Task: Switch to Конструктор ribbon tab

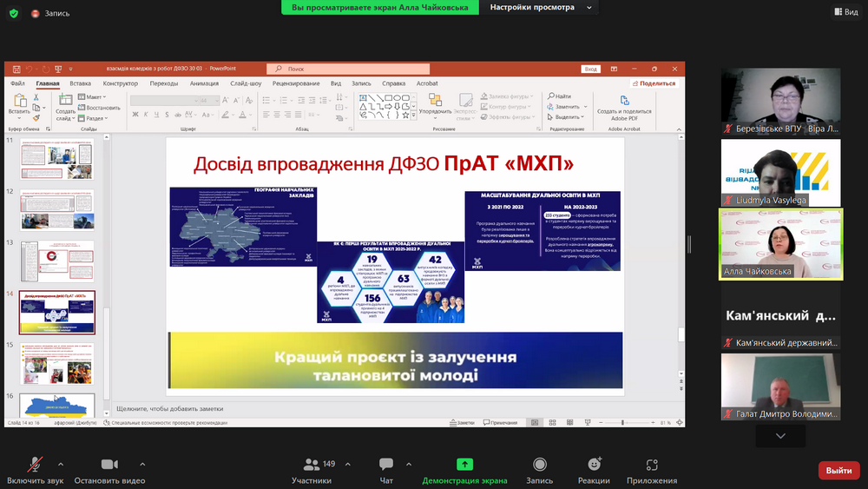Action: coord(120,83)
